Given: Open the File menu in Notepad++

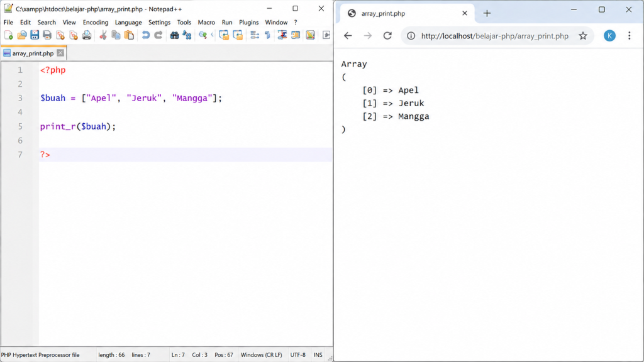Looking at the screenshot, I should (8, 22).
